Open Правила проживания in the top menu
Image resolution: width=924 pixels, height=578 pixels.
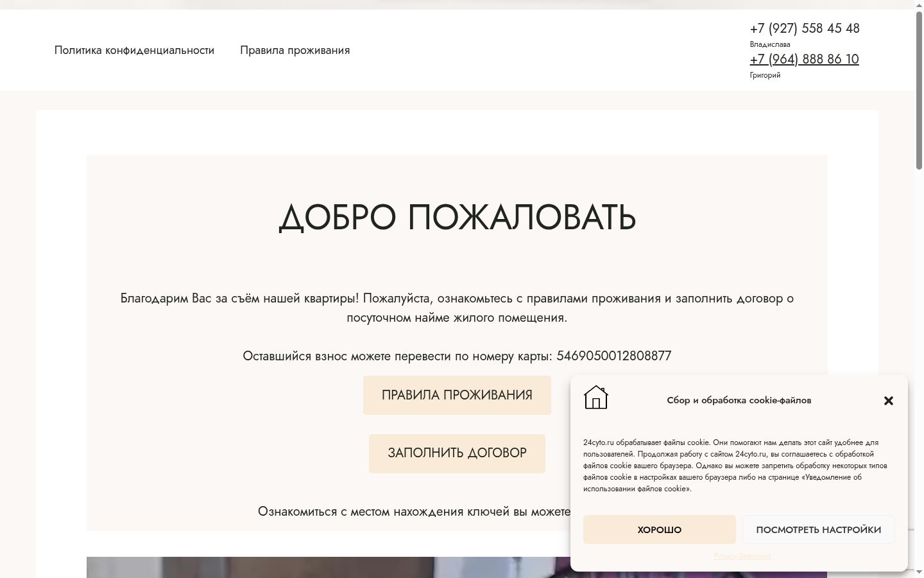click(x=295, y=50)
